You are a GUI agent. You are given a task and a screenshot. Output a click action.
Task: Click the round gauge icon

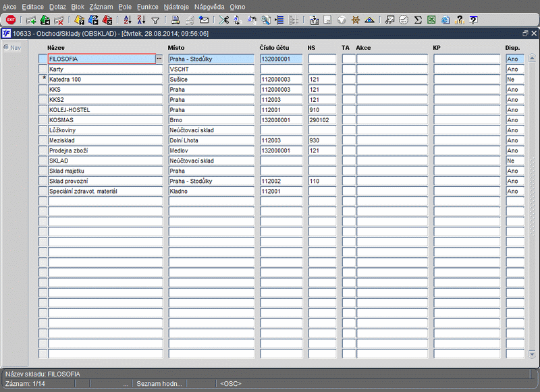[404, 20]
